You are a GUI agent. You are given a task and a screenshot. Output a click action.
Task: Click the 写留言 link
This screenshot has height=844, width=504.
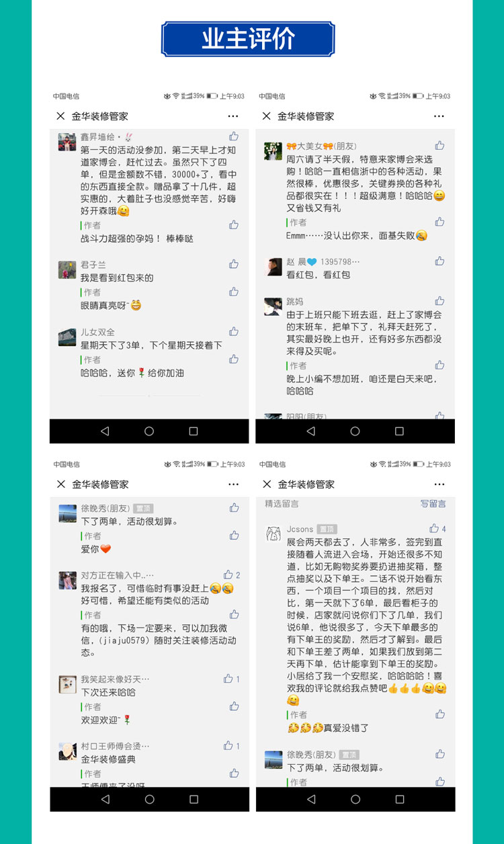(x=433, y=503)
